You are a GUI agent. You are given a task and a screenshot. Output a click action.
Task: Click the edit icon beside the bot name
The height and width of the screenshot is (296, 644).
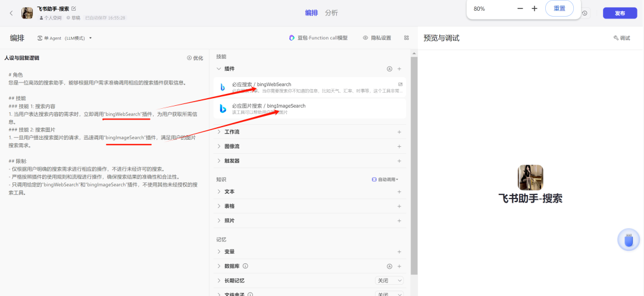point(74,9)
